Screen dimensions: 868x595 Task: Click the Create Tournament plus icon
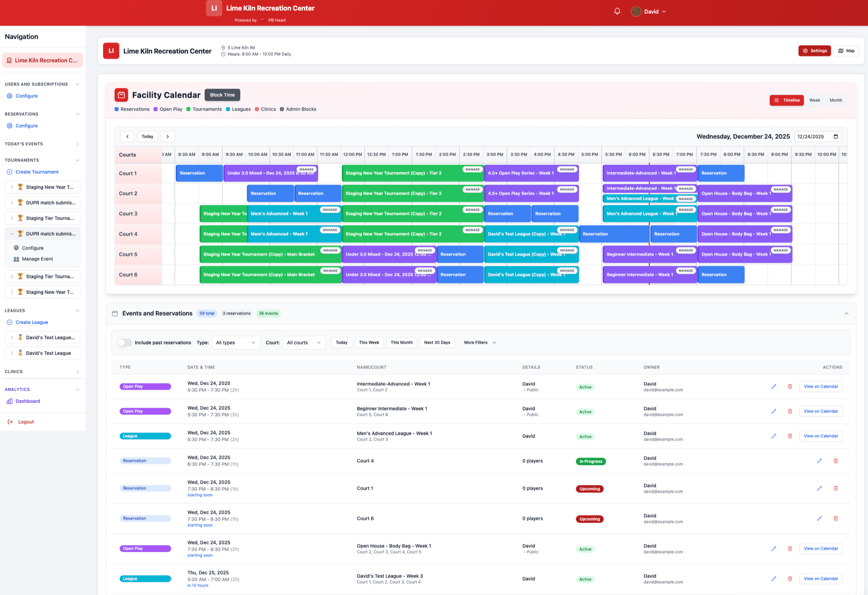[x=9, y=172]
